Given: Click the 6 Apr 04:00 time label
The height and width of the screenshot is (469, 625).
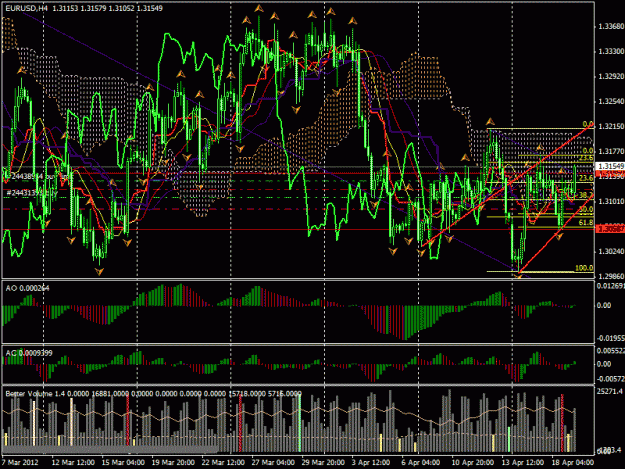Looking at the screenshot, I should click(x=421, y=462).
